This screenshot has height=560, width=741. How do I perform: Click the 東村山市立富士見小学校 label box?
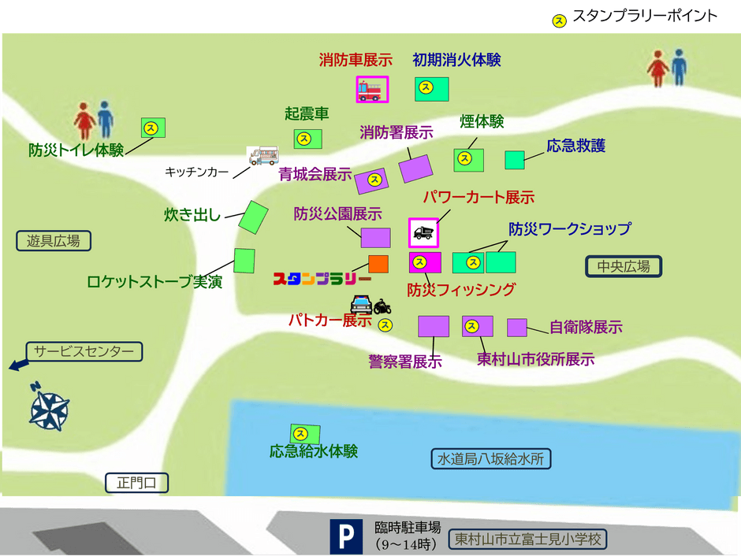coord(527,540)
